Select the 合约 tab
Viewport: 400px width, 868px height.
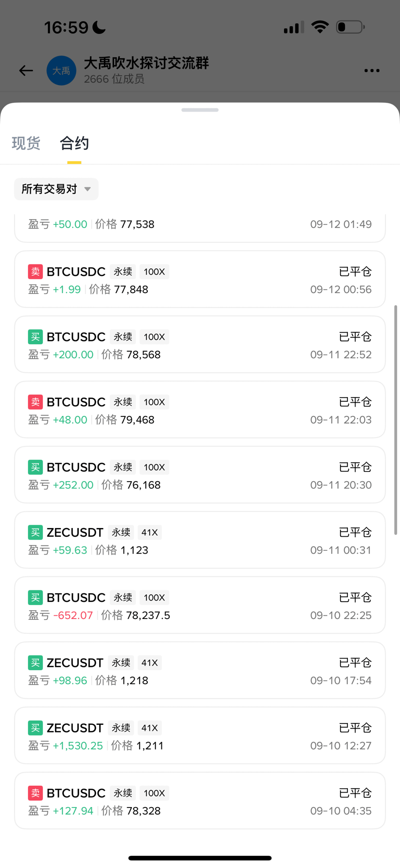(x=74, y=143)
